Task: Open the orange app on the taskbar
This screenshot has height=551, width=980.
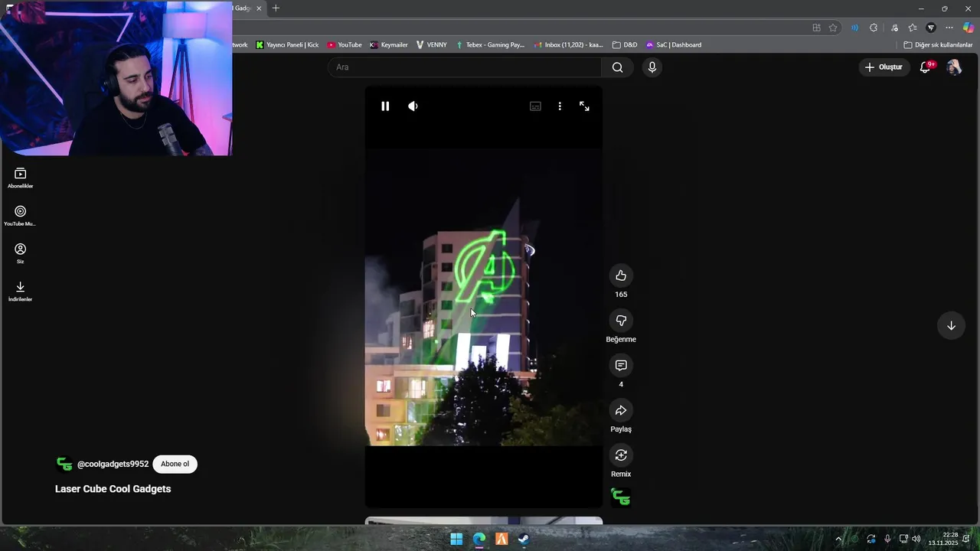Action: point(501,540)
